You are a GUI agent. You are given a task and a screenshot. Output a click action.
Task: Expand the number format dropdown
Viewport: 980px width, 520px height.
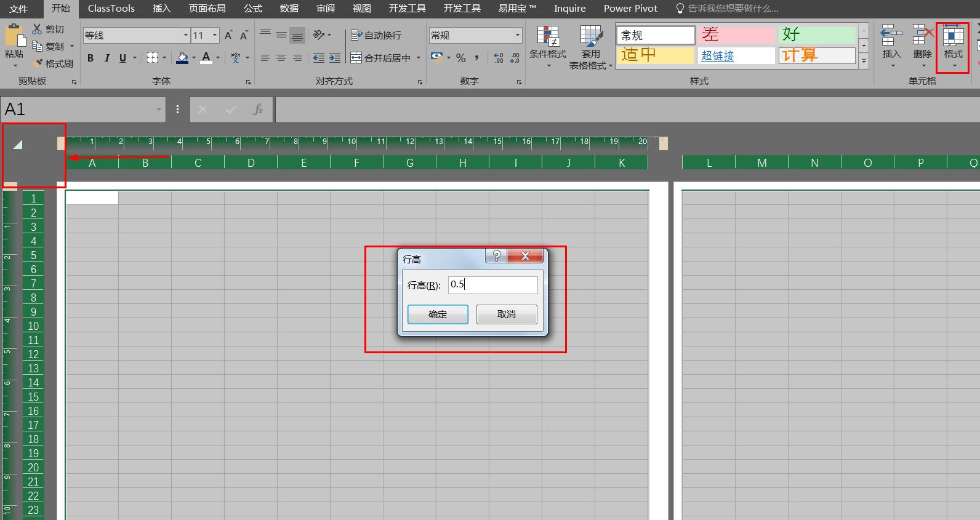pyautogui.click(x=517, y=36)
